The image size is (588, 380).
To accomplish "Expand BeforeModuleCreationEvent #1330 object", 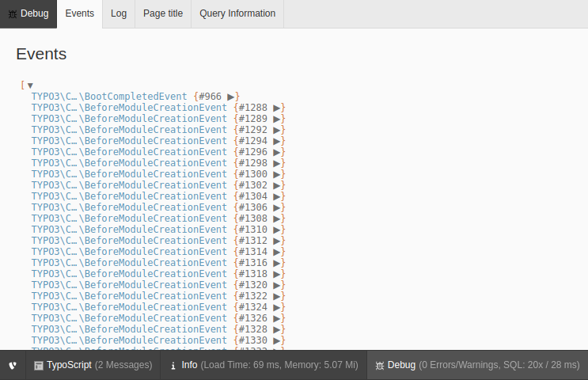I will tap(277, 340).
